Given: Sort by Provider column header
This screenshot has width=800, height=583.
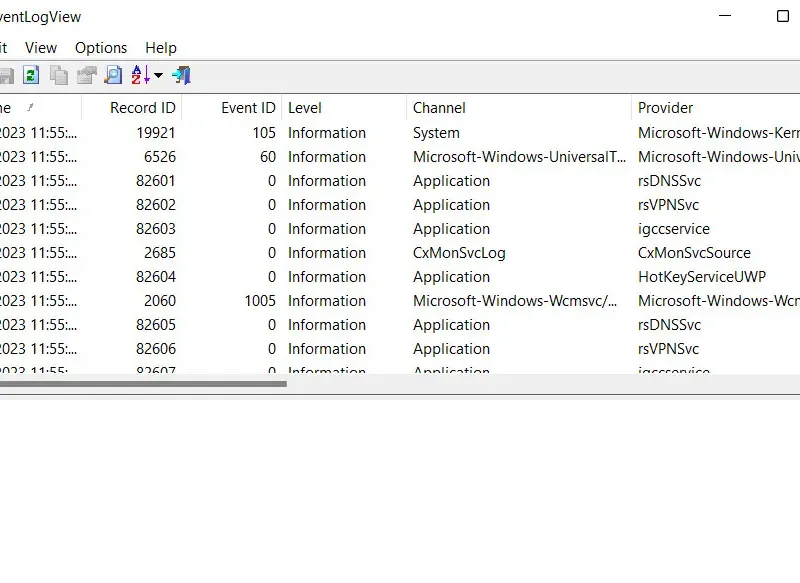Looking at the screenshot, I should click(x=716, y=108).
